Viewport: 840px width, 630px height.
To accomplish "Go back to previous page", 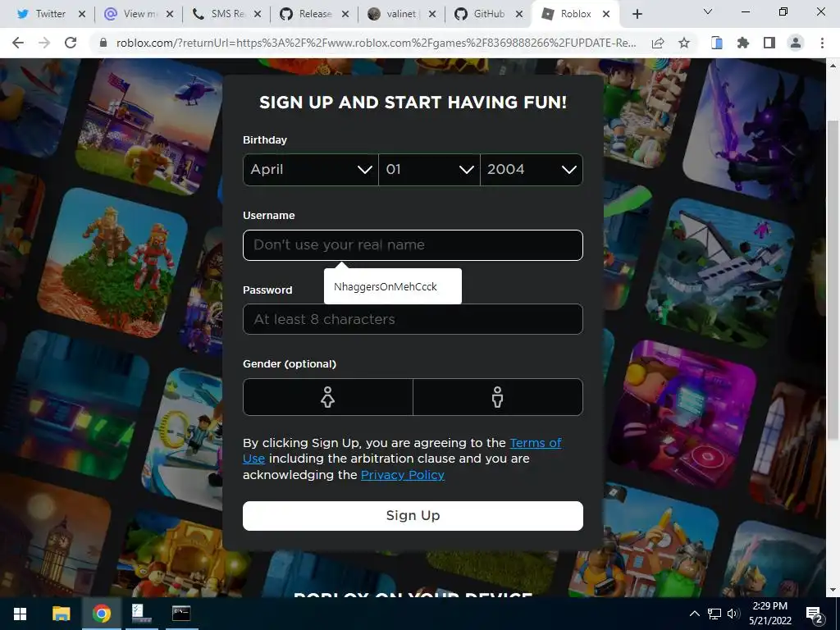I will pyautogui.click(x=18, y=43).
